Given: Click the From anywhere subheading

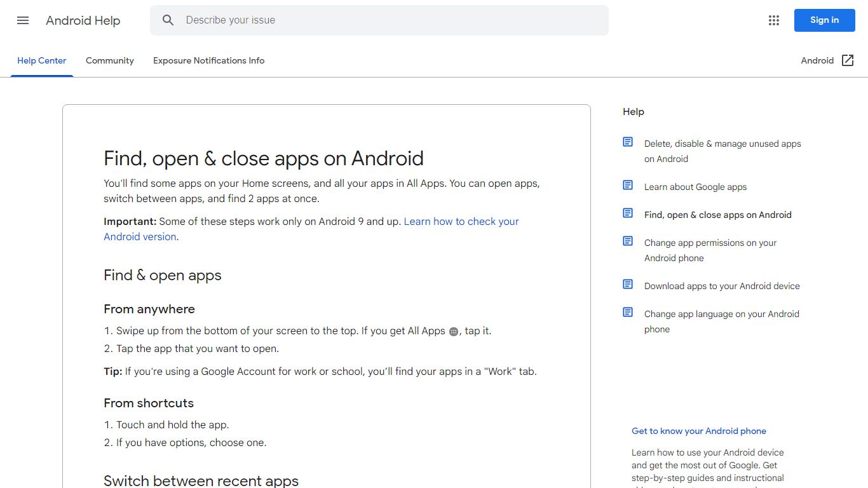Looking at the screenshot, I should [x=149, y=309].
